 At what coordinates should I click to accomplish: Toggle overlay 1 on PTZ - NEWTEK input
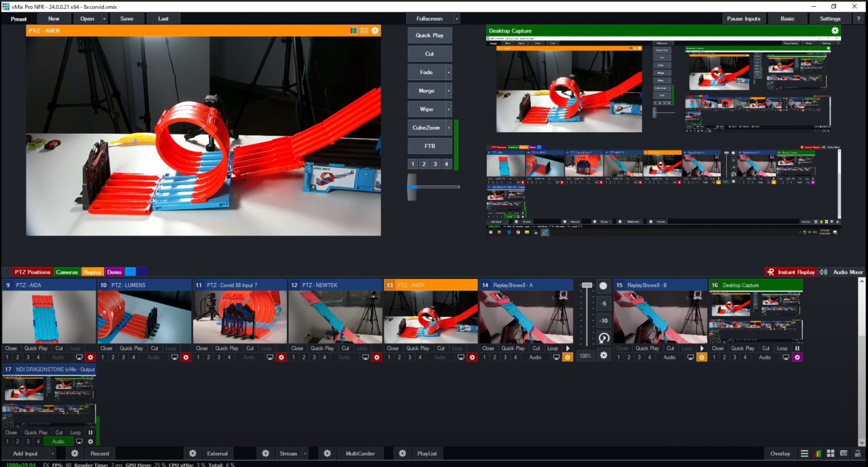294,357
